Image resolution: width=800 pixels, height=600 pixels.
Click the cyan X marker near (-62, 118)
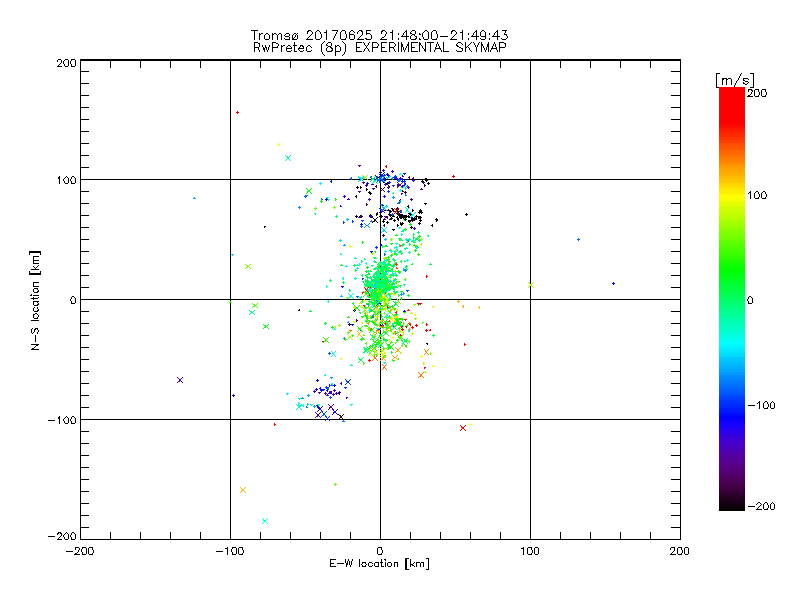(x=288, y=158)
